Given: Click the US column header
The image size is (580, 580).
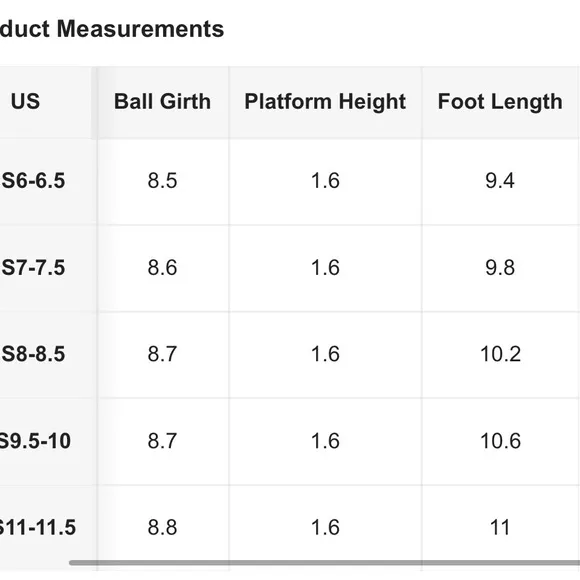Looking at the screenshot, I should point(25,101).
